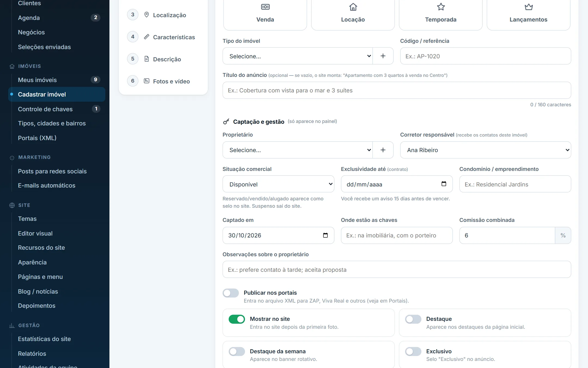Click the Lançamentos crown icon
588x368 pixels.
coord(528,7)
